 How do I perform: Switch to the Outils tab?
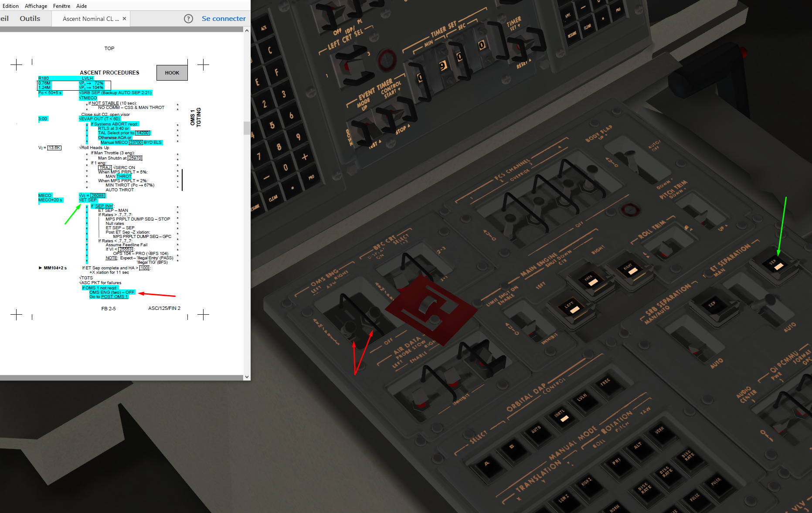pyautogui.click(x=30, y=18)
